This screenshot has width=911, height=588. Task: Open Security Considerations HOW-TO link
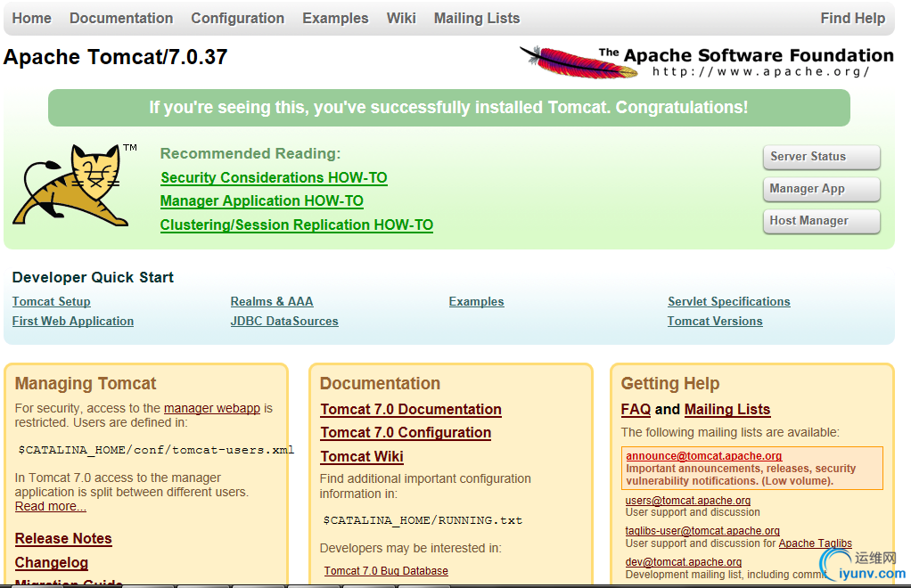coord(275,177)
